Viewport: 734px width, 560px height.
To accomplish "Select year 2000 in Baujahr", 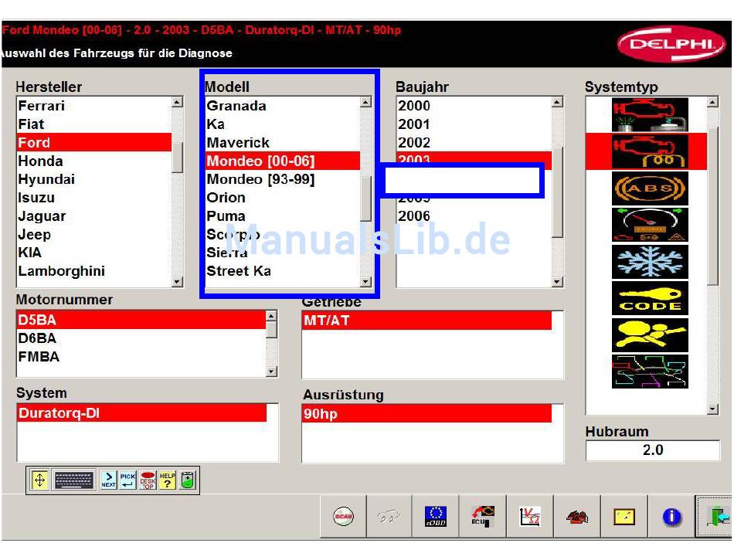I will click(474, 106).
